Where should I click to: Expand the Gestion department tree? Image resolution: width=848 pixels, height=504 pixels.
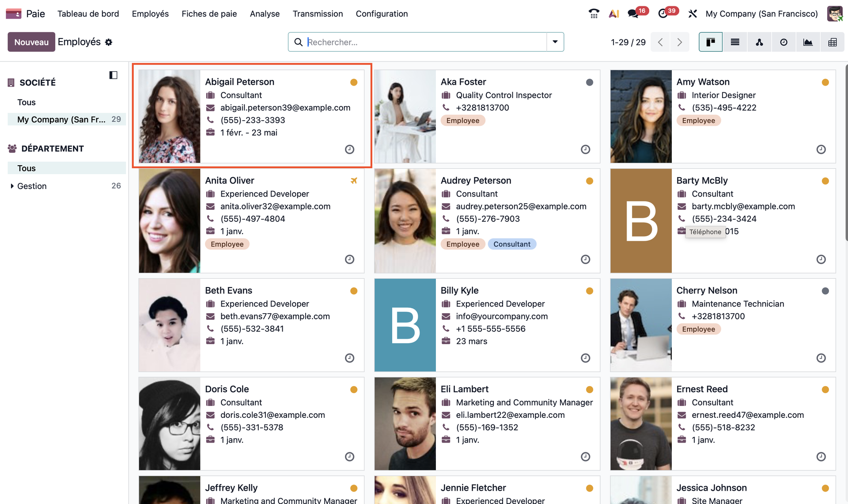click(x=12, y=186)
